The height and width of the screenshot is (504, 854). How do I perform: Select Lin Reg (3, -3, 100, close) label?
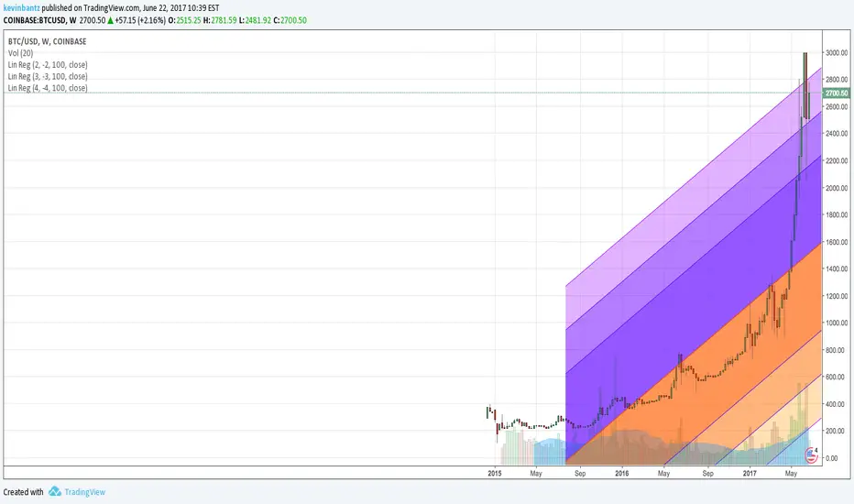click(x=48, y=77)
